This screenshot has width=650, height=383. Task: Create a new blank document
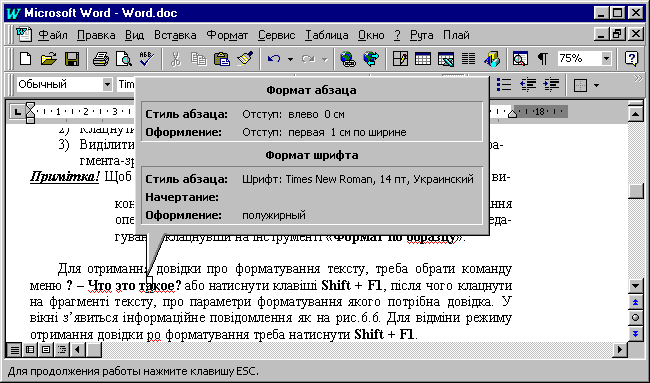coord(25,59)
